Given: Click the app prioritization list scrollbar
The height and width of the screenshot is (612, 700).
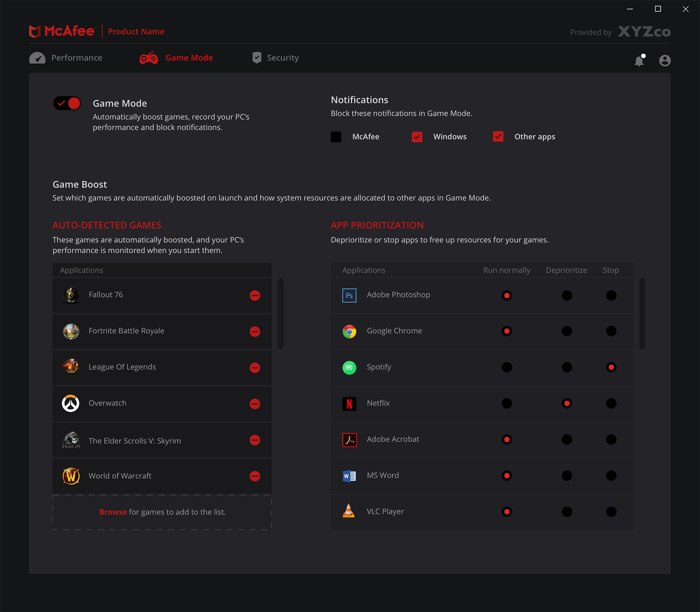Looking at the screenshot, I should coord(642,314).
